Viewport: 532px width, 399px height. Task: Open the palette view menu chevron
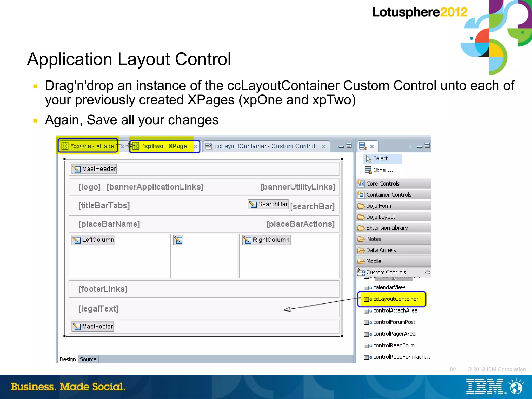coord(410,146)
